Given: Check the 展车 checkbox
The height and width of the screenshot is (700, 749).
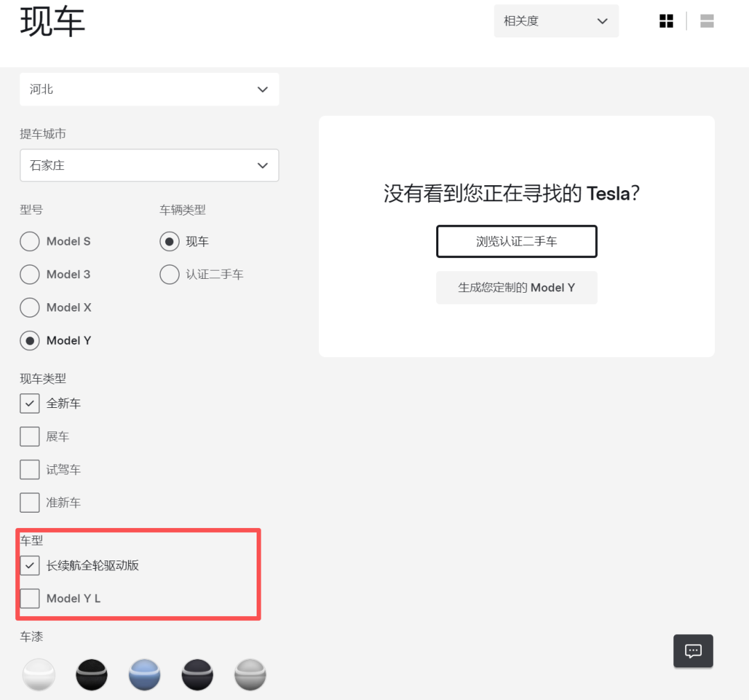Looking at the screenshot, I should point(30,436).
